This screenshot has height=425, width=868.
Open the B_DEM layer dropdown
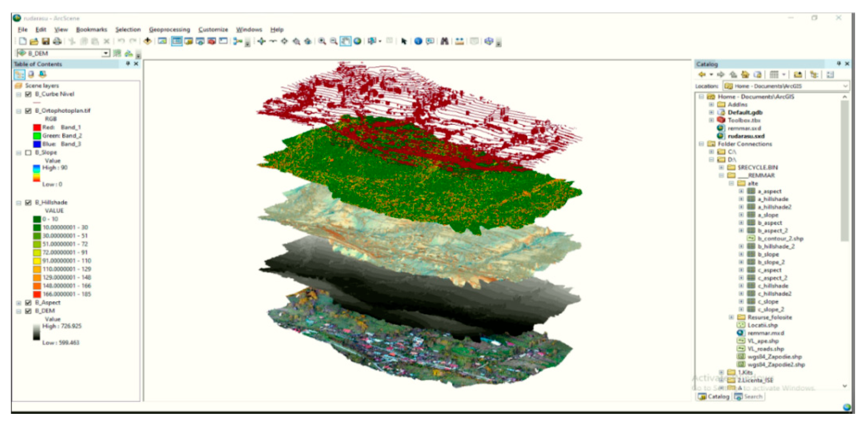tap(106, 53)
